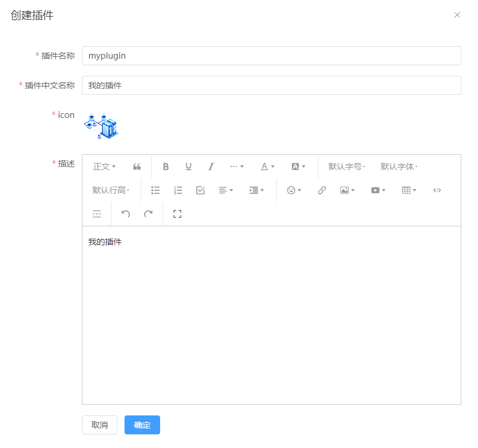The width and height of the screenshot is (478, 448).
Task: Cancel plugin creation with 取消 button
Action: tap(99, 425)
